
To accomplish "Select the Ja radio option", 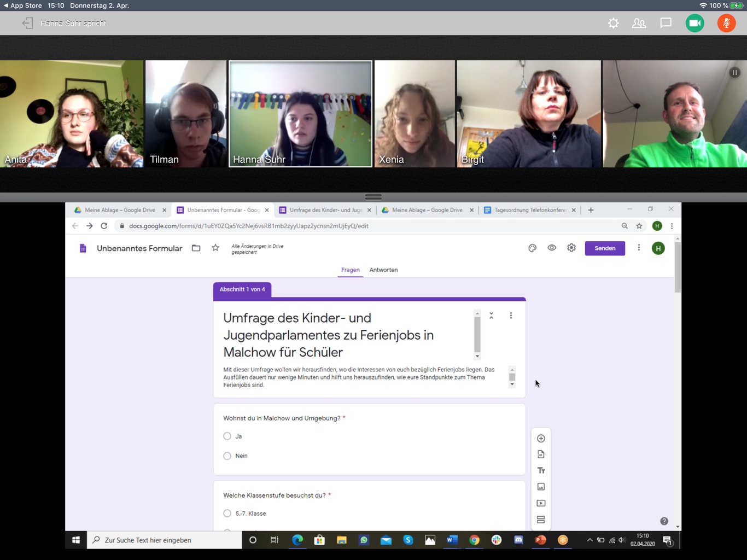I will [227, 436].
